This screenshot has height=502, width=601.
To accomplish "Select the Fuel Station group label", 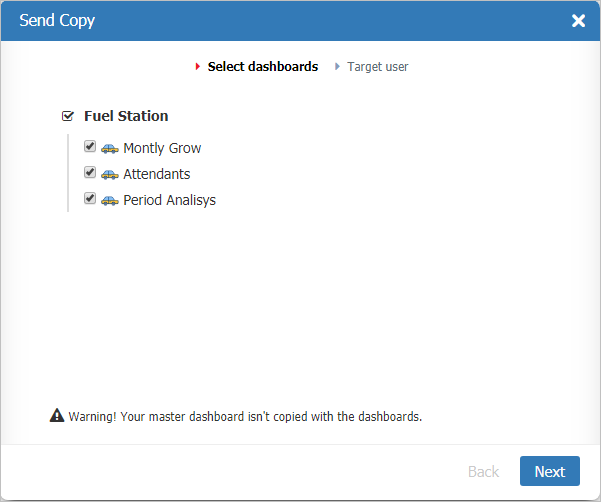I will click(x=126, y=116).
